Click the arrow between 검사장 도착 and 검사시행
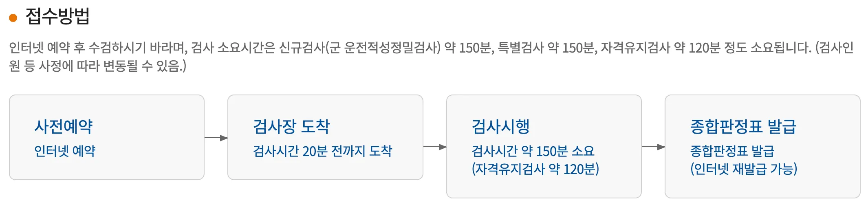 [435, 147]
